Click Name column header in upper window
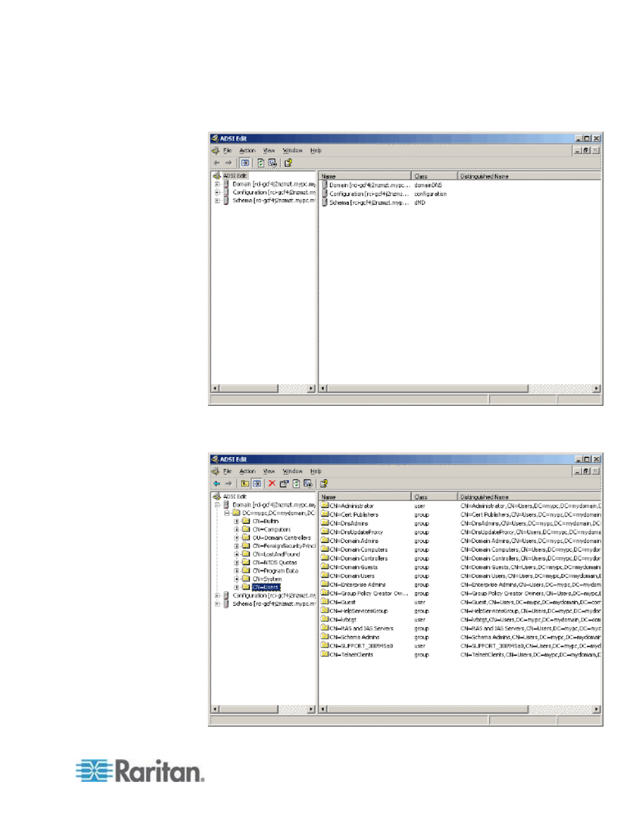Viewport: 644px width, 834px height. tap(365, 176)
